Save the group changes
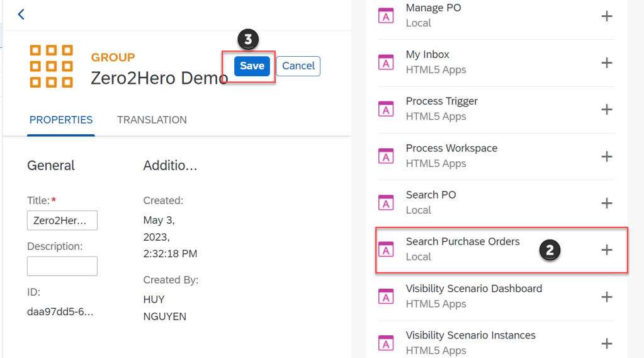This screenshot has width=644, height=358. pos(252,66)
